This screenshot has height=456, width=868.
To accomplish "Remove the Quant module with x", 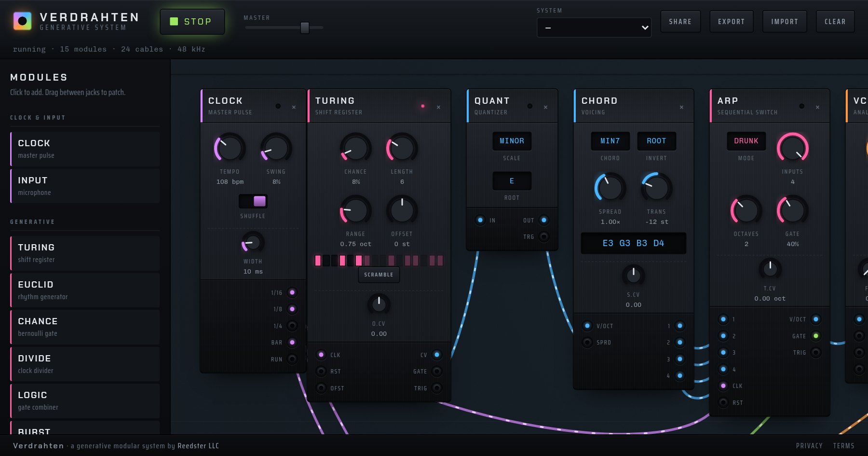I will pos(545,107).
